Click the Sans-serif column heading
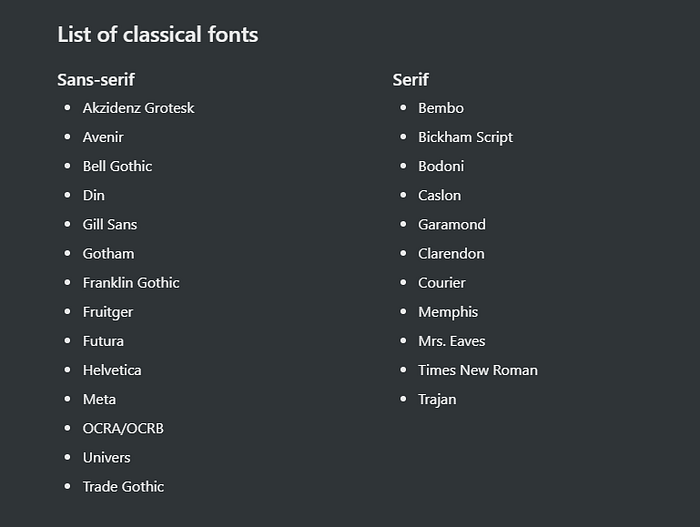Viewport: 700px width, 527px height. (x=95, y=80)
